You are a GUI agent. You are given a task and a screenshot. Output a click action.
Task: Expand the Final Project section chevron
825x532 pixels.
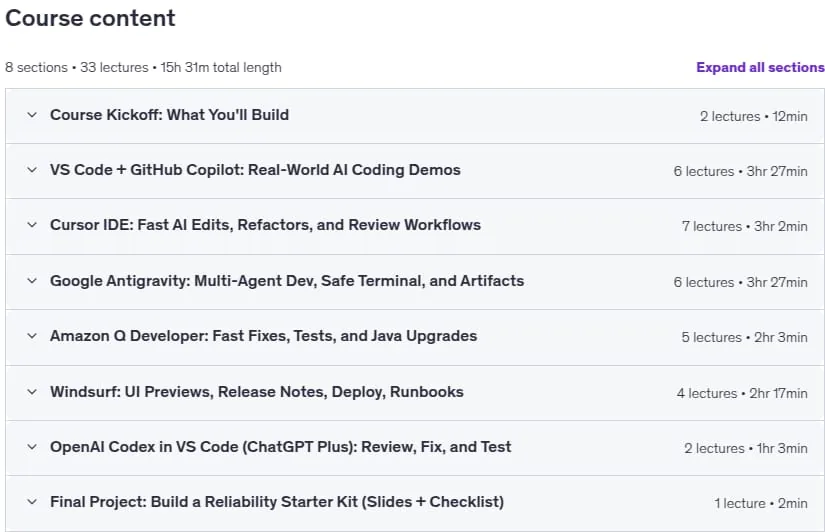click(32, 502)
